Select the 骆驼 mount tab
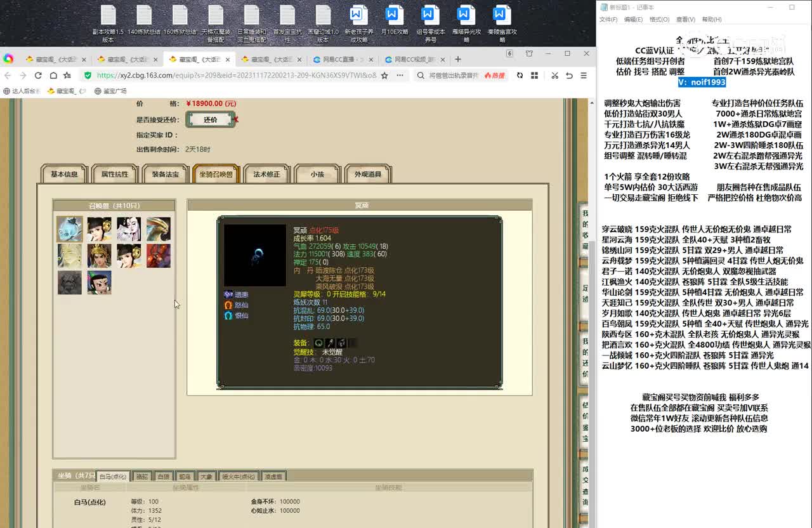Image resolution: width=812 pixels, height=528 pixels. pyautogui.click(x=141, y=477)
